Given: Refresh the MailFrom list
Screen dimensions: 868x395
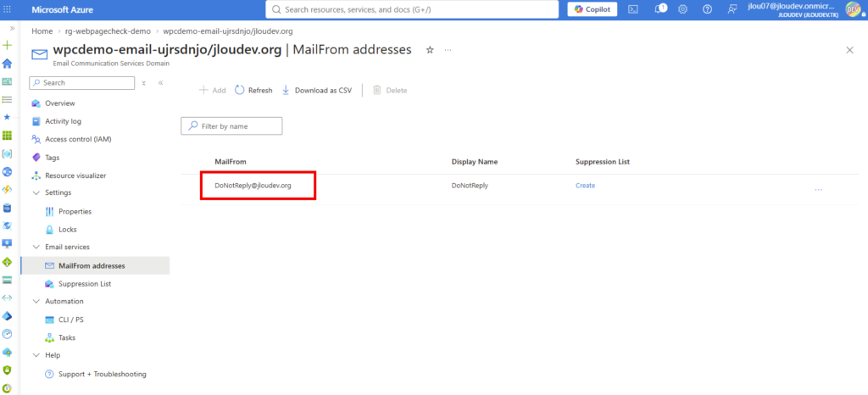Looking at the screenshot, I should tap(253, 90).
